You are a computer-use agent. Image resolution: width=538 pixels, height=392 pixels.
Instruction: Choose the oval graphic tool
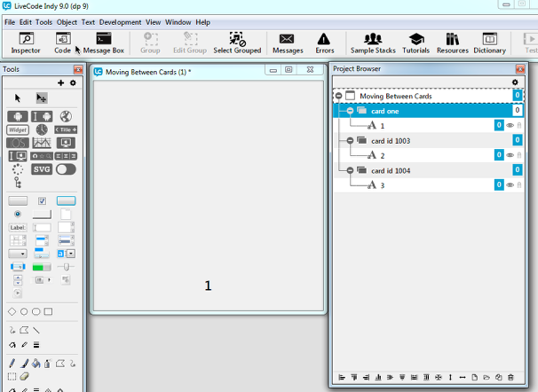[x=24, y=311]
